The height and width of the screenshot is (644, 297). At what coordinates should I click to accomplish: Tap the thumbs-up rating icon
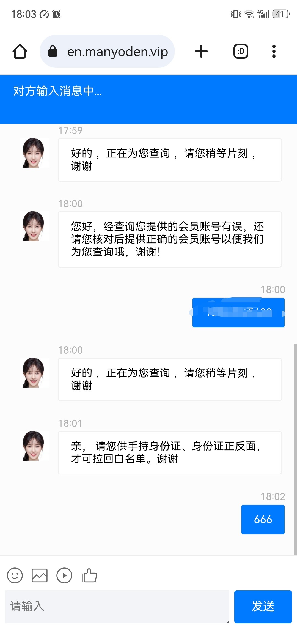89,575
